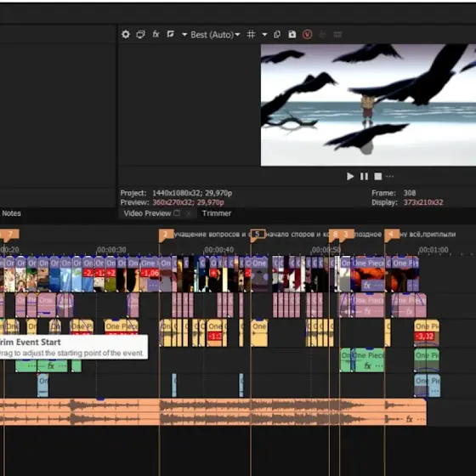Open fx on green clip near tooltip
The height and width of the screenshot is (476, 476).
pyautogui.click(x=51, y=365)
